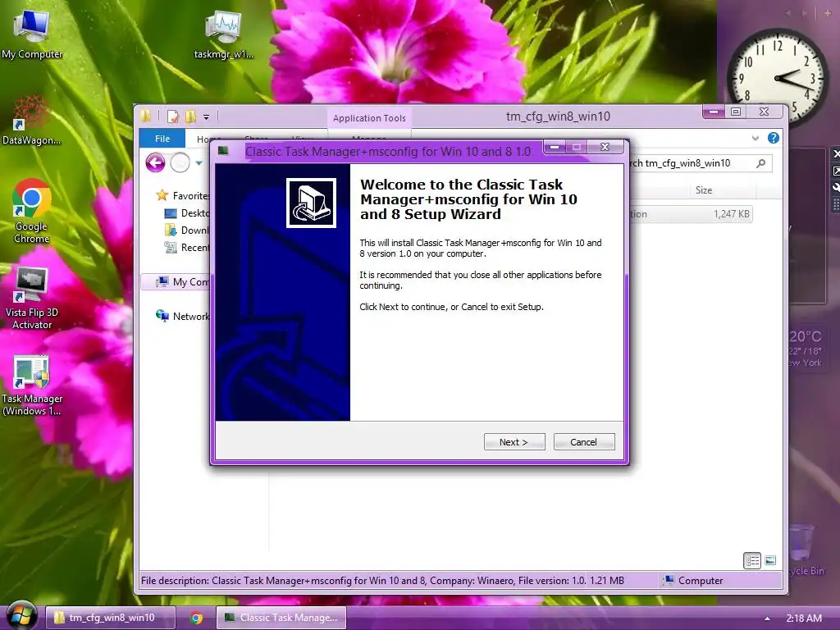
Task: Click the Explorer window folder icon in title bar
Action: (x=146, y=116)
